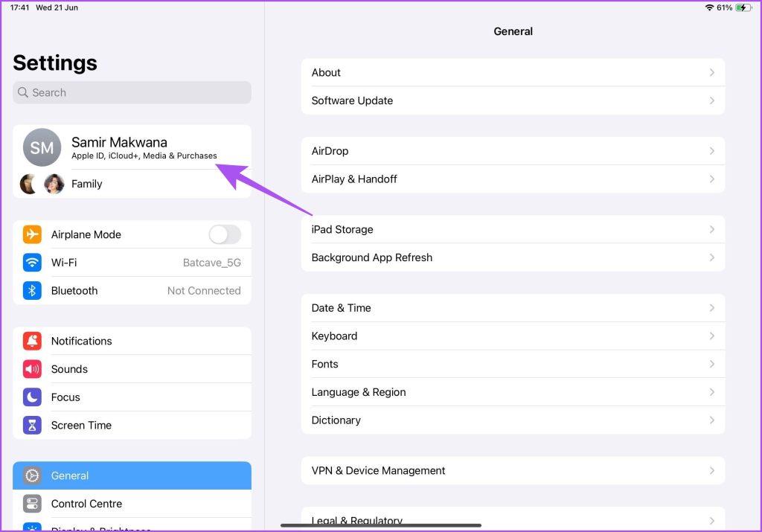Select the Bluetooth icon
The width and height of the screenshot is (762, 532).
pos(32,291)
